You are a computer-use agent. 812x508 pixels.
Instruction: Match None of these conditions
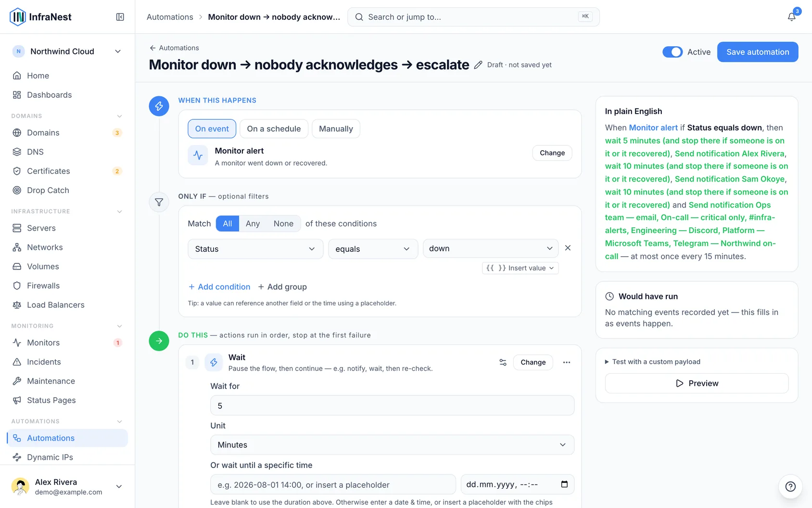click(x=283, y=223)
